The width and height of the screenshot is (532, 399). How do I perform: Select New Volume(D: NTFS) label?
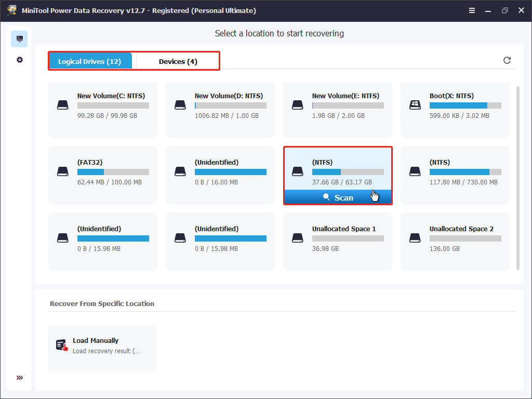(229, 96)
